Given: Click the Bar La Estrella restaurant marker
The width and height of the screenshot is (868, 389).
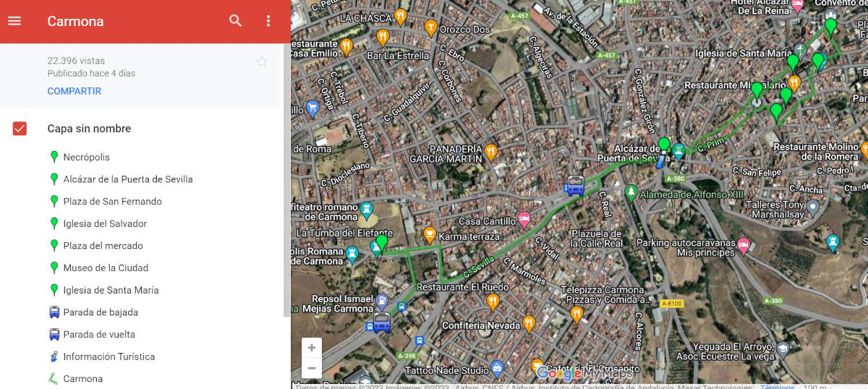Looking at the screenshot, I should click(x=383, y=37).
